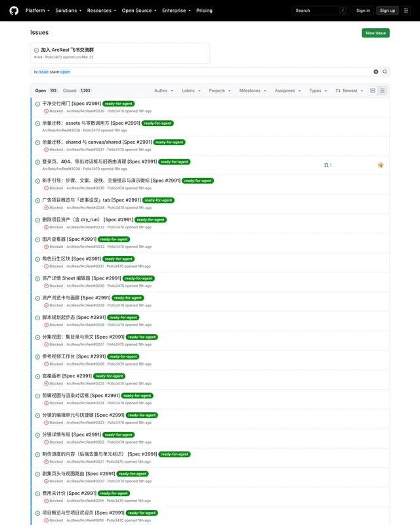Open issue 项目概览与空项目欢迎页
Screen dimensions: 420x525
tap(83, 513)
